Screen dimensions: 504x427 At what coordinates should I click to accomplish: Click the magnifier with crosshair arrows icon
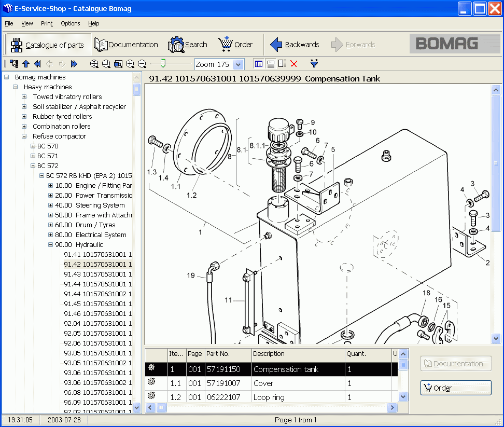tap(94, 64)
